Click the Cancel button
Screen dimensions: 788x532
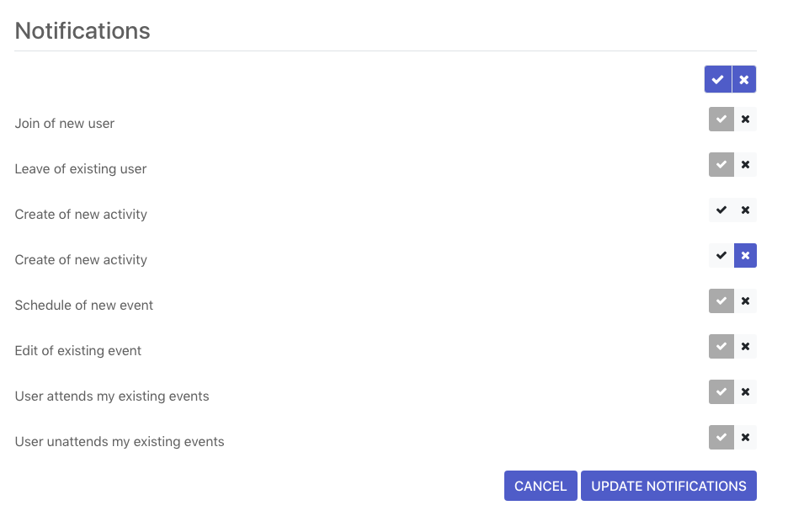tap(540, 486)
